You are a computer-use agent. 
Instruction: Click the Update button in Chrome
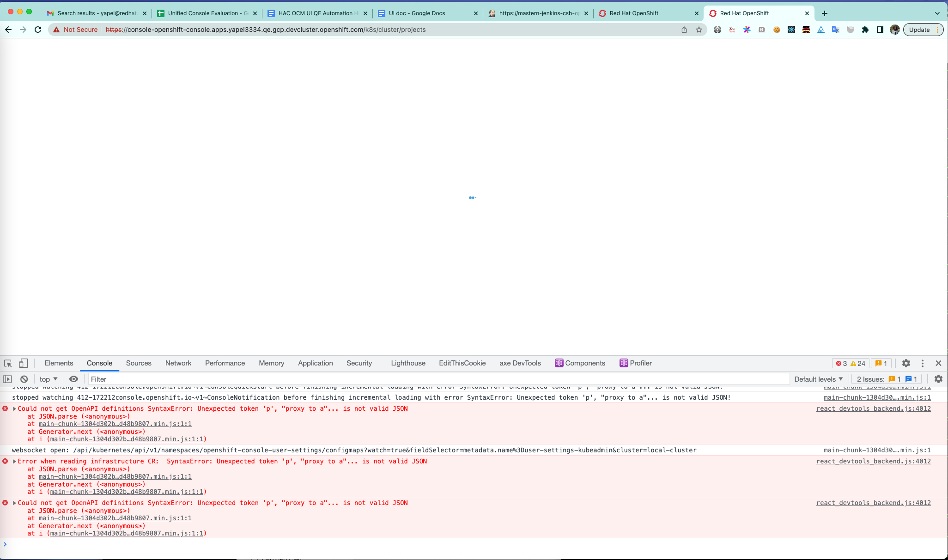[x=919, y=30]
